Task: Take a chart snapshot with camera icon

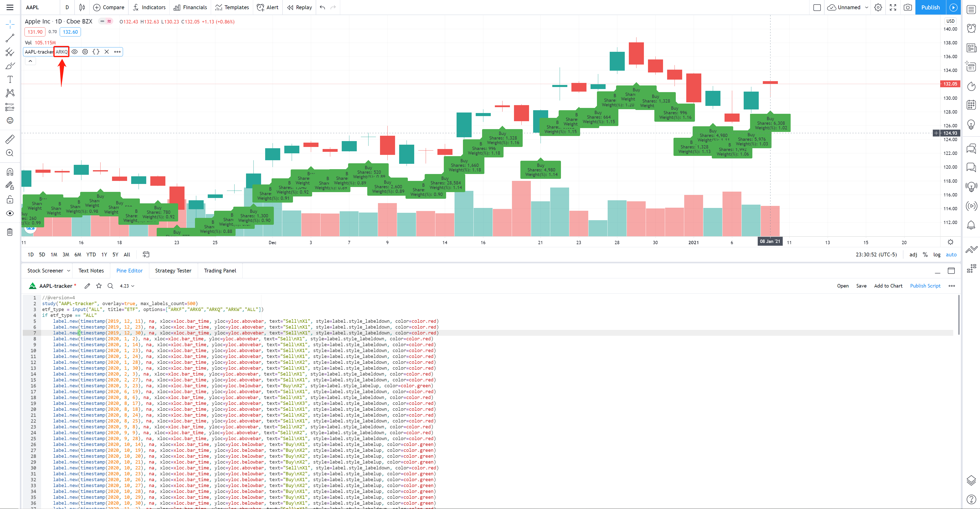Action: click(x=907, y=7)
